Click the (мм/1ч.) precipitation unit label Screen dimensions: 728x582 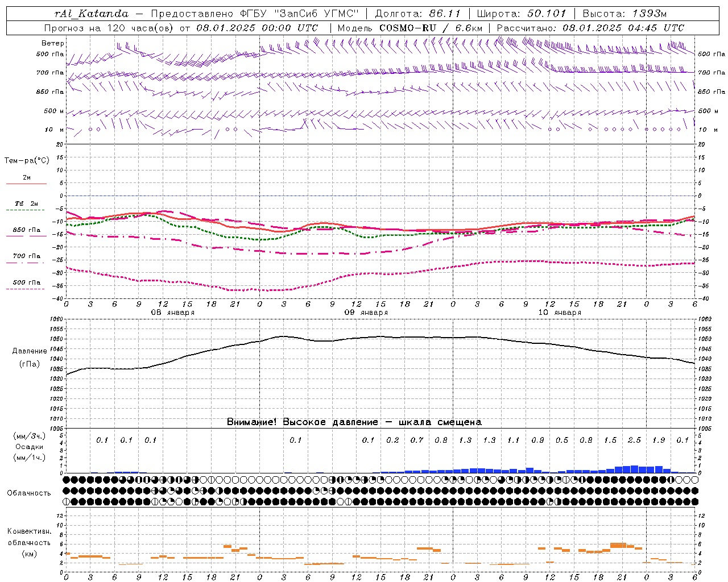click(30, 458)
